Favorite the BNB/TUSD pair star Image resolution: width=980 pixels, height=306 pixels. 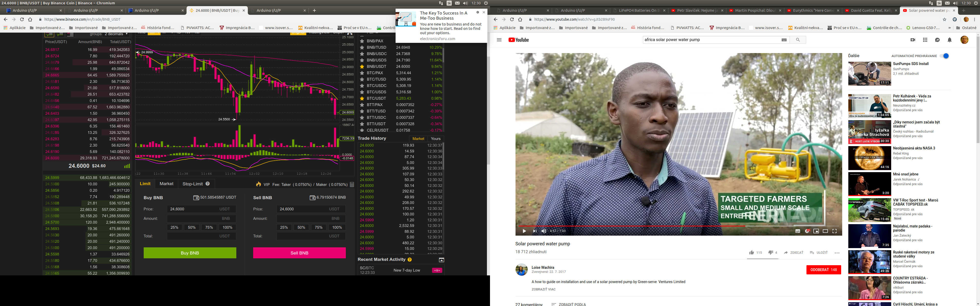pyautogui.click(x=362, y=47)
